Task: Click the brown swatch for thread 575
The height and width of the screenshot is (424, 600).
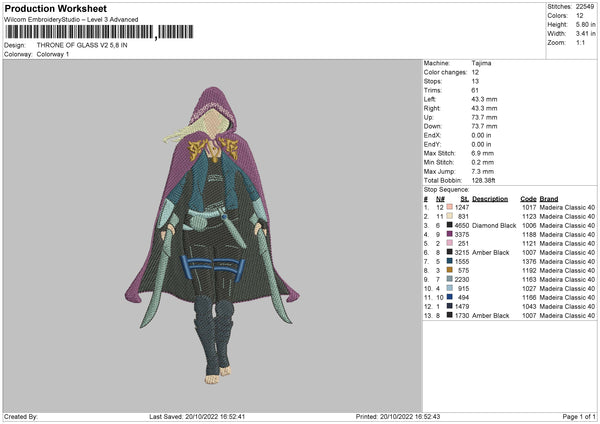Action: point(451,270)
